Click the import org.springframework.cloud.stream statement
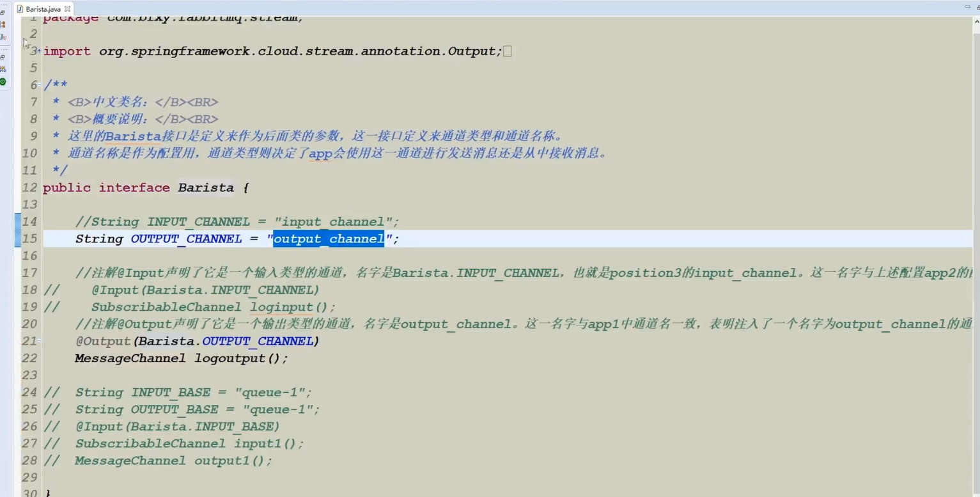Screen dimensions: 980x497 273,51
